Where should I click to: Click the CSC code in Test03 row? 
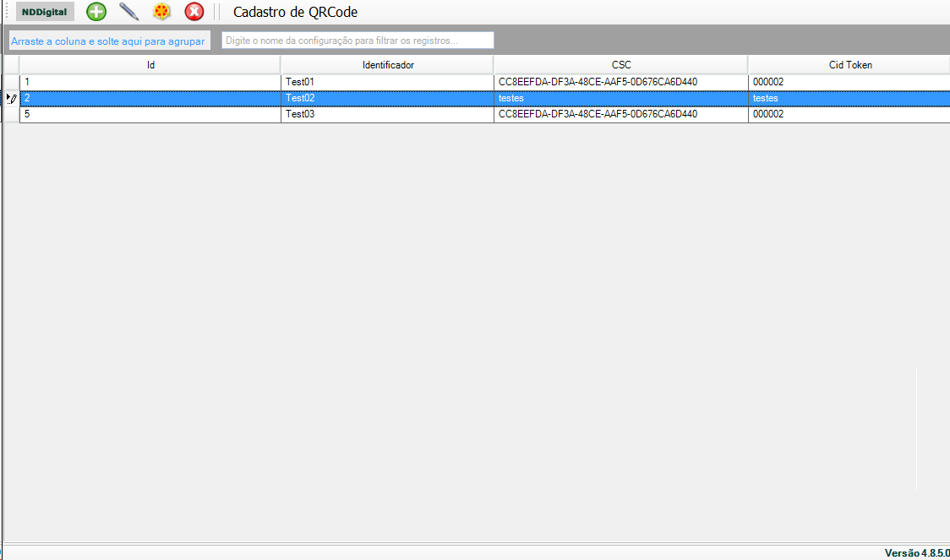click(x=621, y=114)
